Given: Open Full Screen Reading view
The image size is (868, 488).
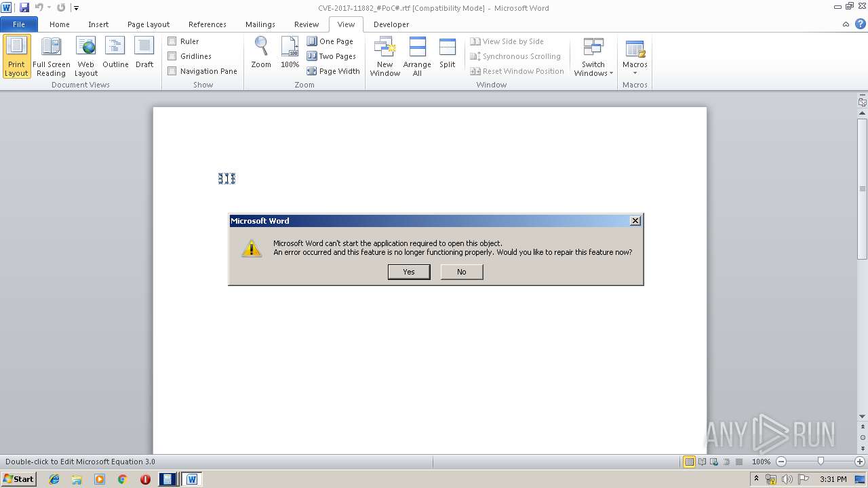Looking at the screenshot, I should 51,57.
